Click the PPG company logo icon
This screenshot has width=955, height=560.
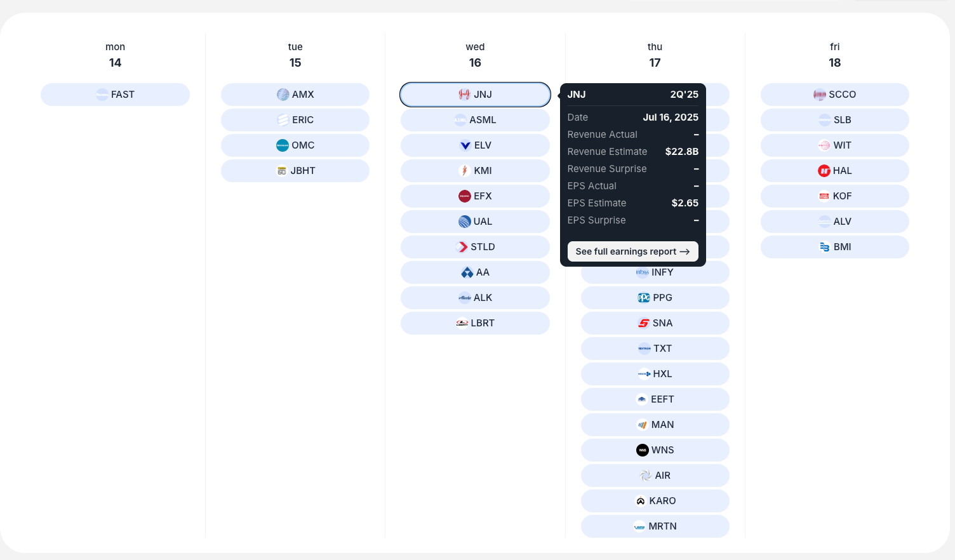[644, 298]
